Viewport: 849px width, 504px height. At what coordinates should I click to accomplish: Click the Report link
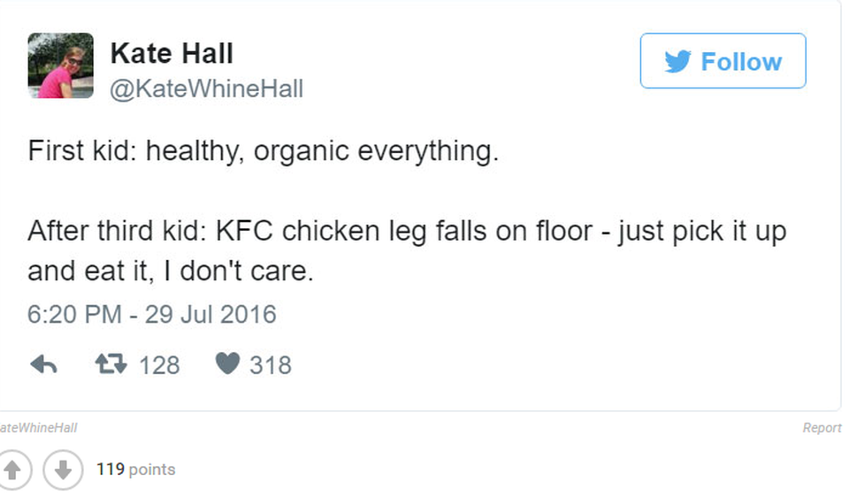(x=822, y=428)
